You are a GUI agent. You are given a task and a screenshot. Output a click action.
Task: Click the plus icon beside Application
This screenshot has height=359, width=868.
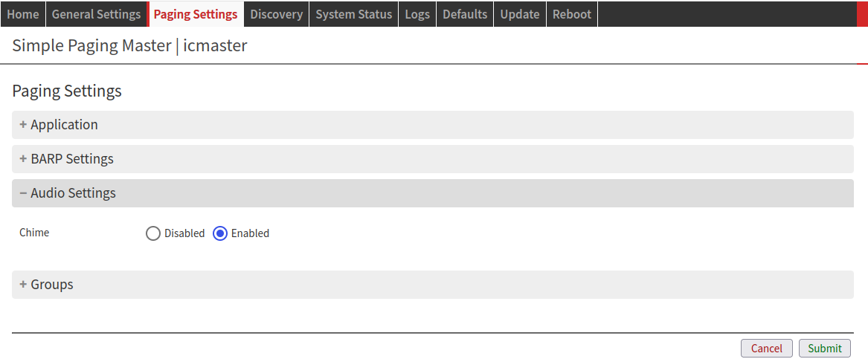tap(23, 125)
